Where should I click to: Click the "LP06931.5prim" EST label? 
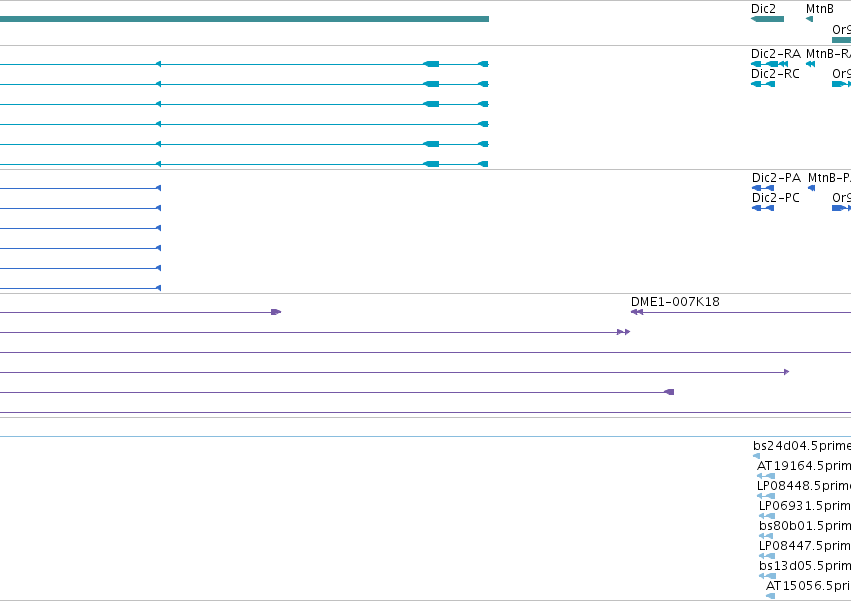[x=805, y=506]
